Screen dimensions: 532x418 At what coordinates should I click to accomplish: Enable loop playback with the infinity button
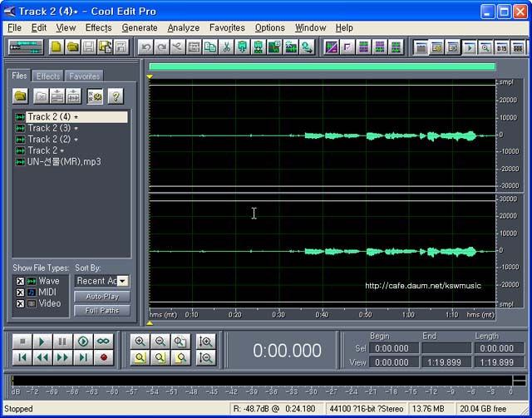click(x=103, y=342)
